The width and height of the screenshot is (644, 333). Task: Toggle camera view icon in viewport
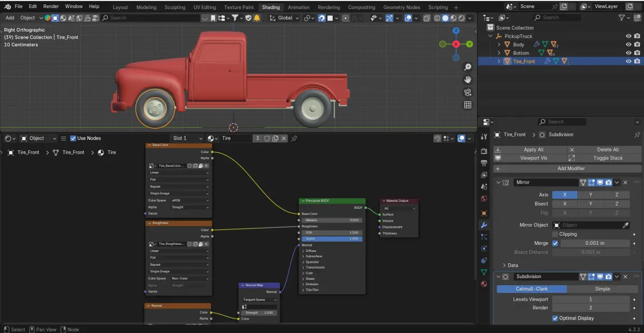coord(467,92)
